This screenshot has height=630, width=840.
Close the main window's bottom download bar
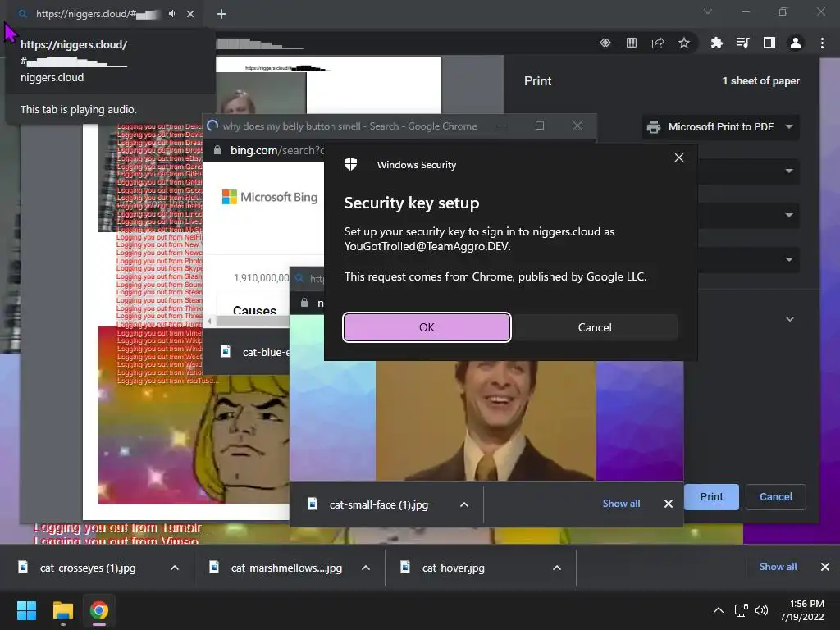coord(825,567)
